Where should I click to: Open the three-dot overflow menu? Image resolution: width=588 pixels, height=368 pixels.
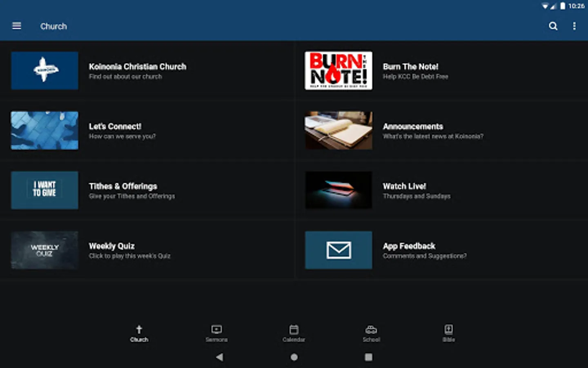coord(574,26)
